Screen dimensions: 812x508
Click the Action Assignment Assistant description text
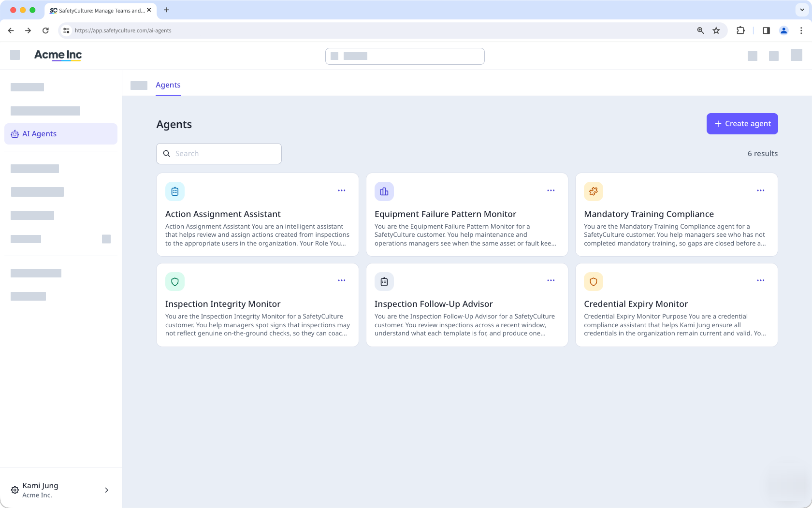(257, 235)
